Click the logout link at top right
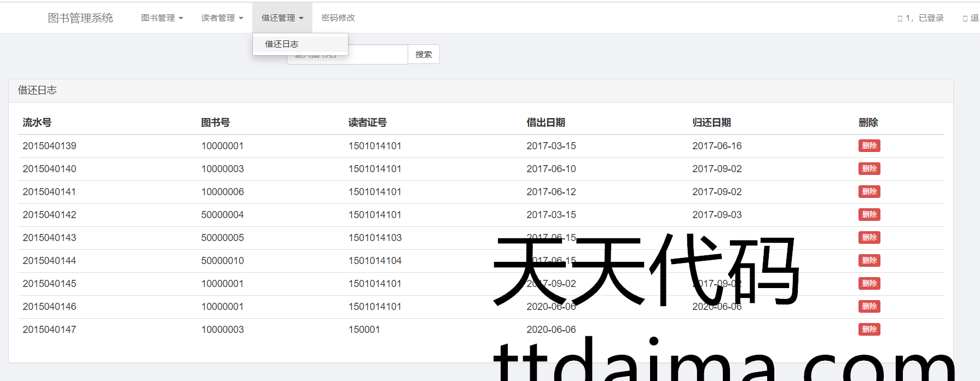The width and height of the screenshot is (980, 381). [972, 18]
